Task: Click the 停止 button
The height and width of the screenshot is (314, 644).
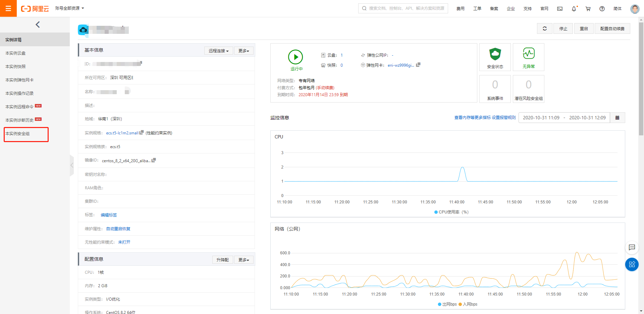Action: tap(563, 28)
